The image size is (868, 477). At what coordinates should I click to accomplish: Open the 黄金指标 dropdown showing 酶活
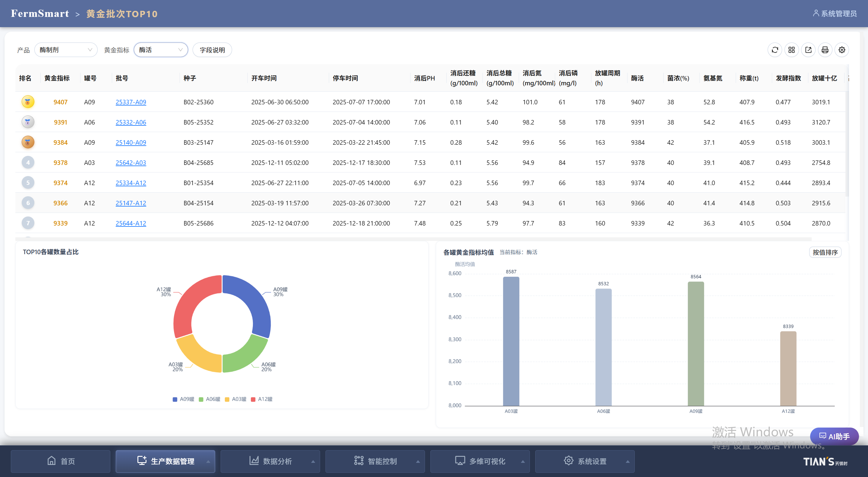pos(161,50)
